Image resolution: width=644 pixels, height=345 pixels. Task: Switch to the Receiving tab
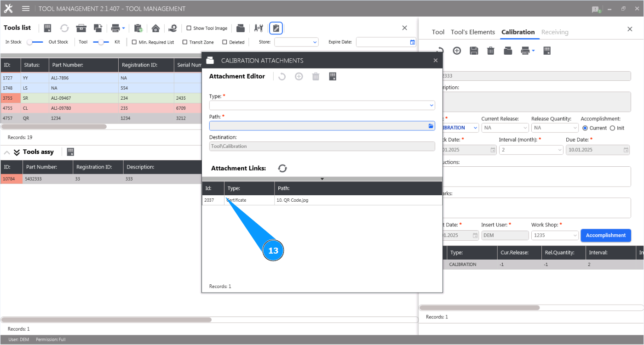tap(555, 32)
